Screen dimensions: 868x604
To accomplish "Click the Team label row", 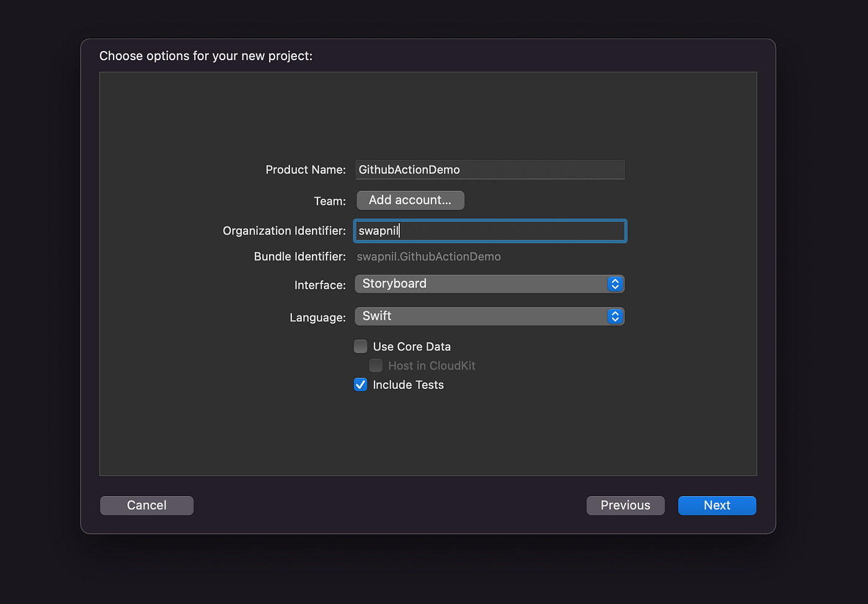I will (x=329, y=200).
